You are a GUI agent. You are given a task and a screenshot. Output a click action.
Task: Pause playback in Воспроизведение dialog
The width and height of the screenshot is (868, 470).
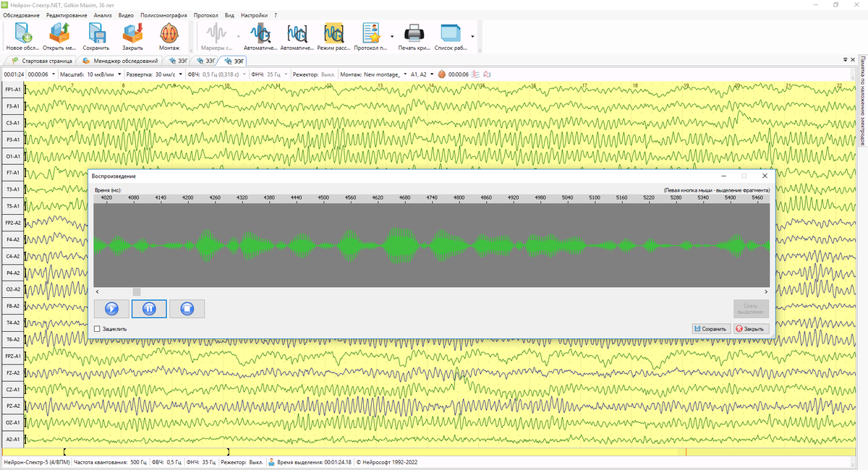coord(150,309)
